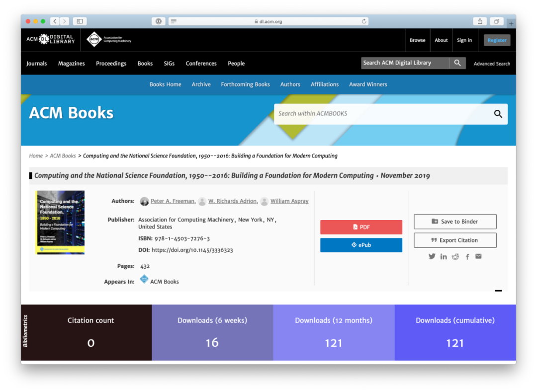Share the book on Reddit
537x392 pixels.
click(455, 256)
